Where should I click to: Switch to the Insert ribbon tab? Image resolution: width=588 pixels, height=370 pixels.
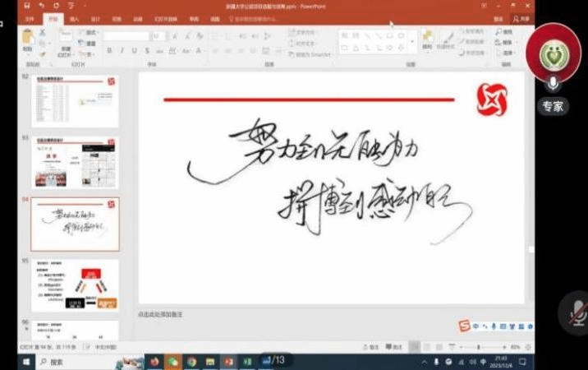[75, 17]
